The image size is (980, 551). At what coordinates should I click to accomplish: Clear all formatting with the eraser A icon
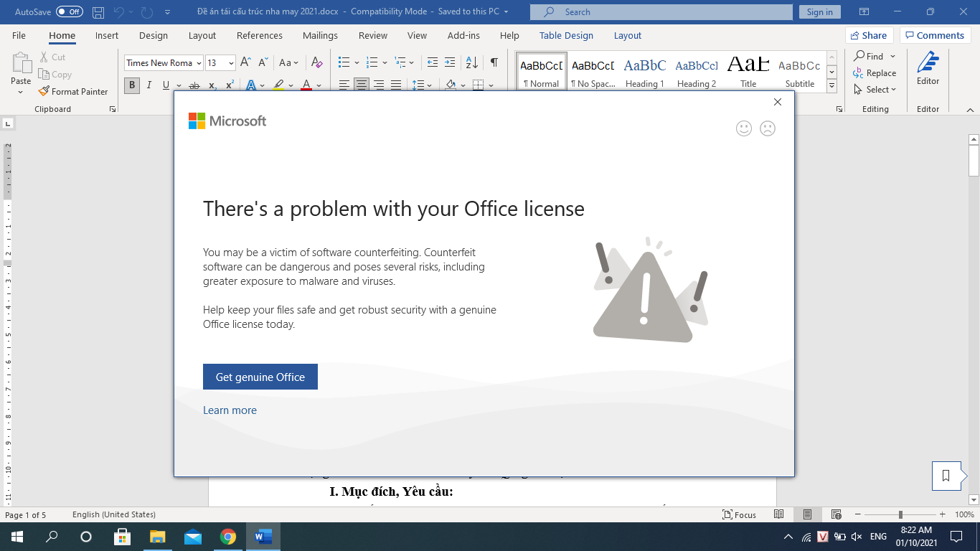[316, 63]
